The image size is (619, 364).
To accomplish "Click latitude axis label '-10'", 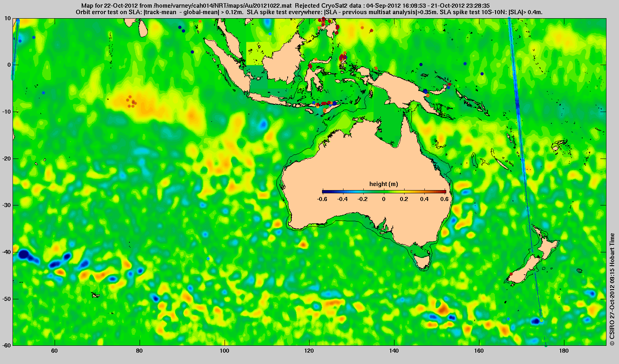I will point(6,112).
